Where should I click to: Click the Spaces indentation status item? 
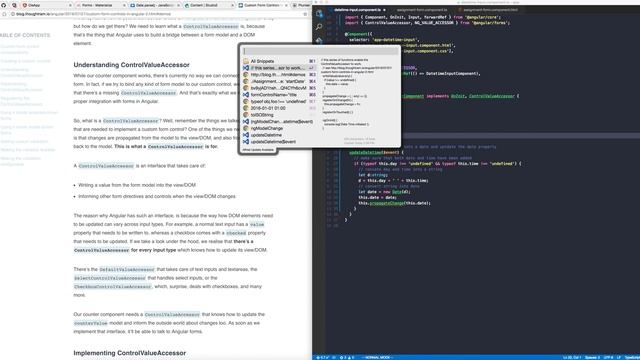click(592, 358)
